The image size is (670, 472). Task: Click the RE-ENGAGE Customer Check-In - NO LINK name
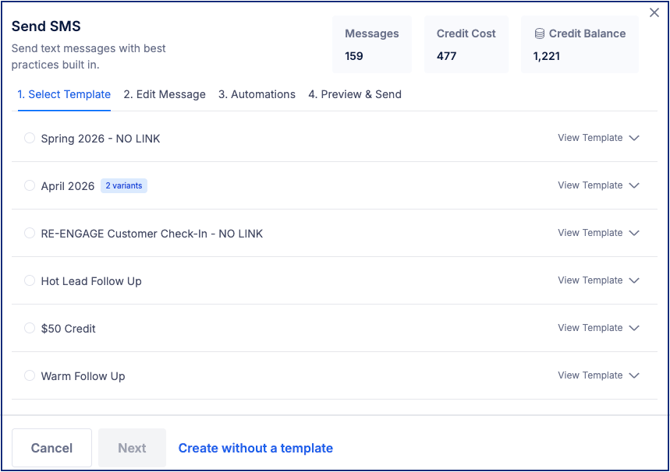[152, 234]
